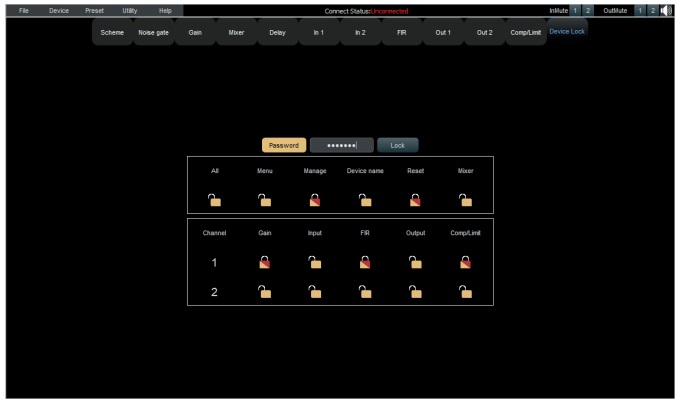Toggle channel 1 Gain lock icon
677x401 pixels.
265,262
